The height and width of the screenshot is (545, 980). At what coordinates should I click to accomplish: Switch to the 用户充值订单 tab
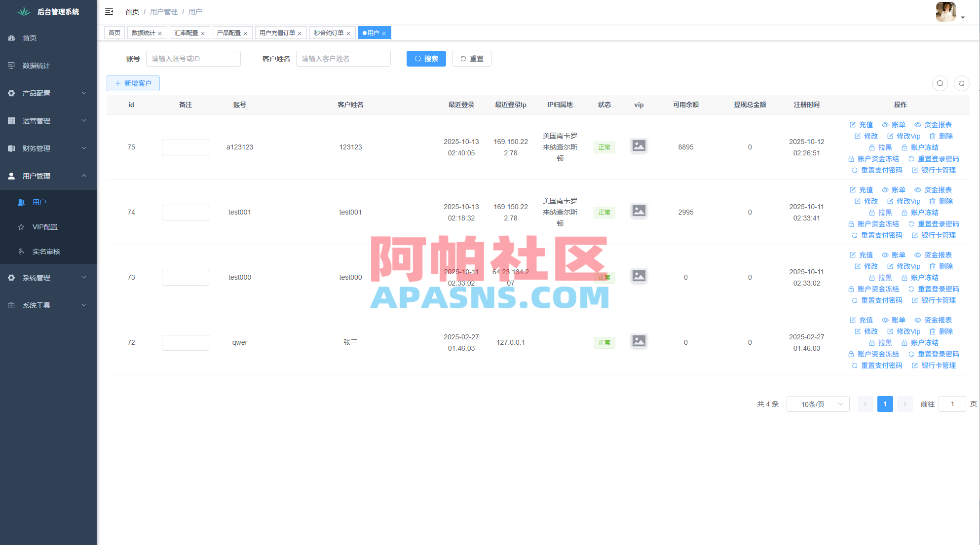click(277, 33)
